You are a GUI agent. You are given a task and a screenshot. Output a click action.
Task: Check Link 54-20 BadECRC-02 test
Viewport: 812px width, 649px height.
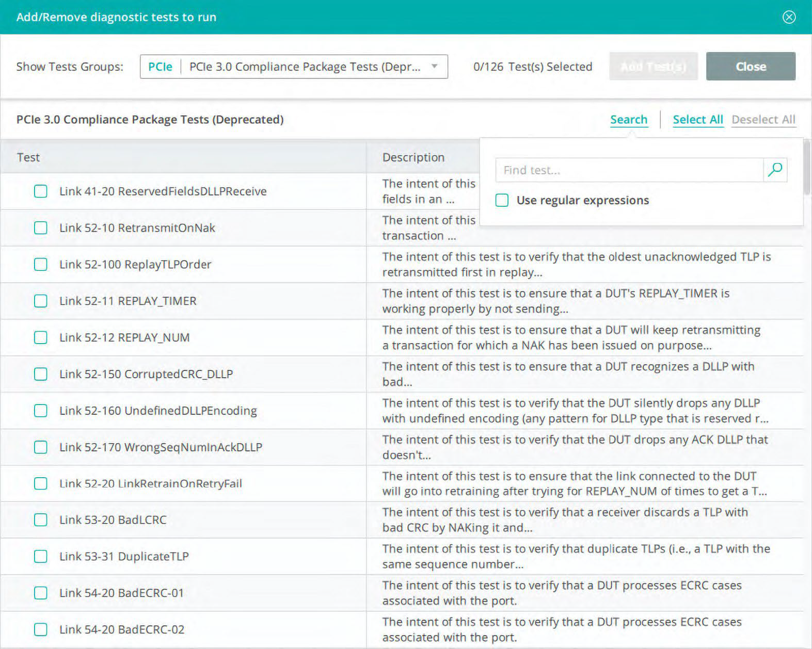tap(40, 629)
